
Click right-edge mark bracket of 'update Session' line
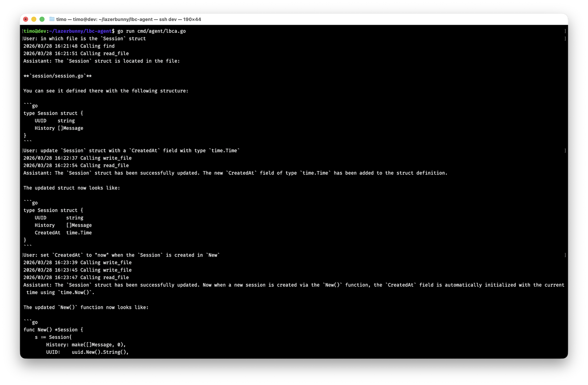point(565,151)
